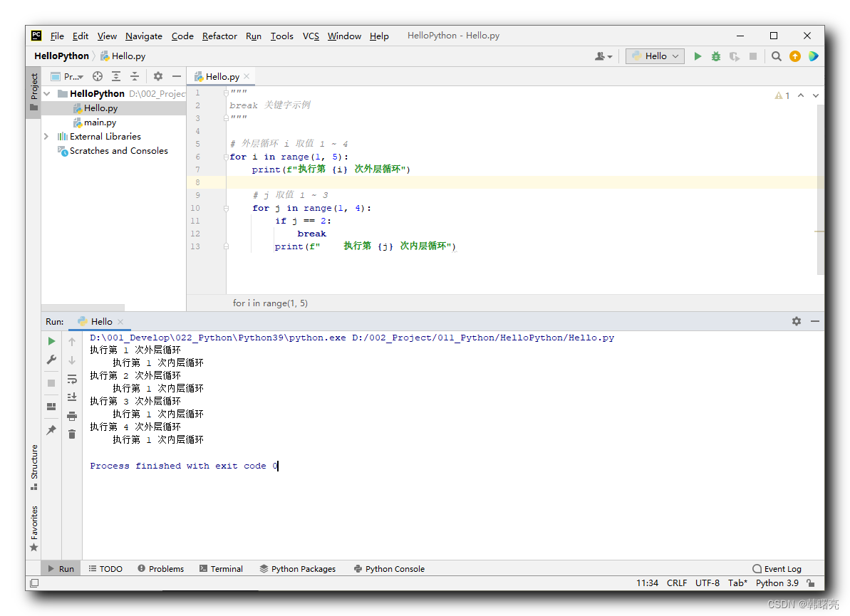Viewport: 850px width, 616px height.
Task: Go to next highlighted warning arrow
Action: pos(815,95)
